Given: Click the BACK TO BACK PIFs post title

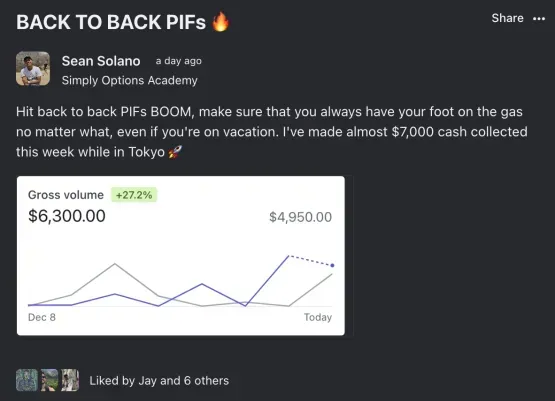Looking at the screenshot, I should pos(111,22).
